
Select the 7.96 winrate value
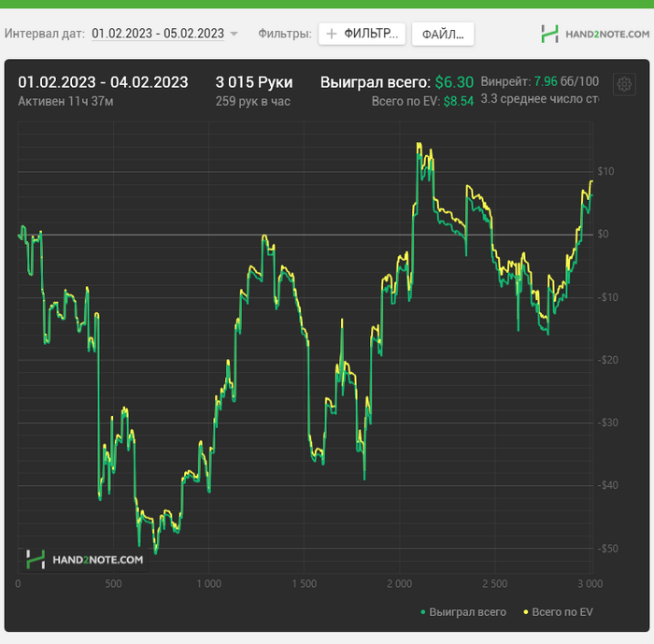point(546,81)
